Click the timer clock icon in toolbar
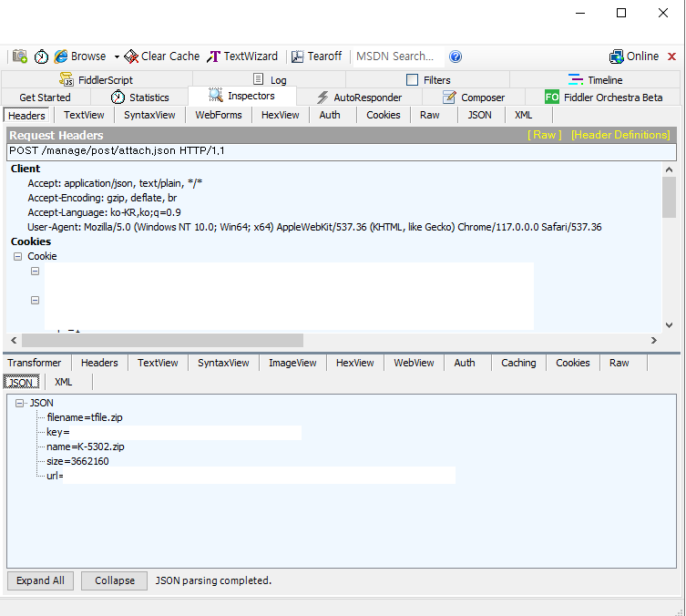The height and width of the screenshot is (616, 686). point(42,56)
